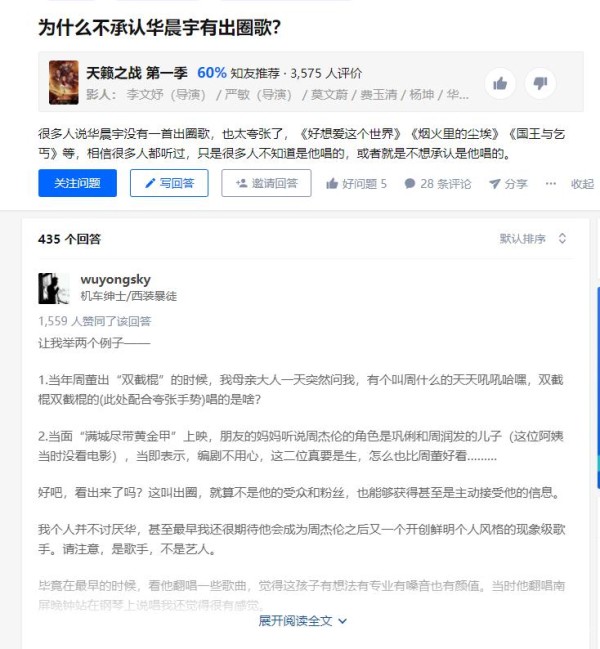Viewport: 600px width, 649px height.
Task: Click 关注问题 to follow the question
Action: [x=77, y=183]
